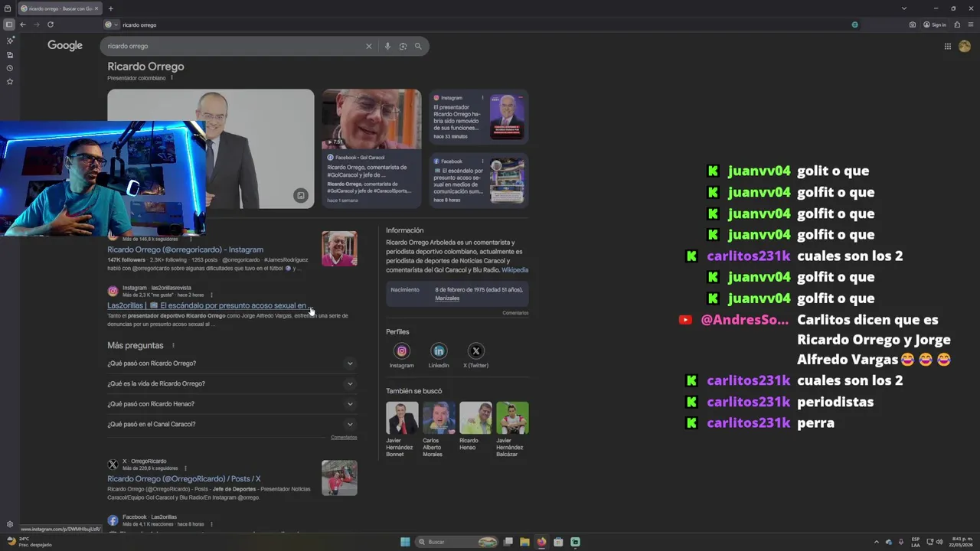980x551 pixels.
Task: Open the more-options dots next to Presentador colombiano
Action: 171,77
